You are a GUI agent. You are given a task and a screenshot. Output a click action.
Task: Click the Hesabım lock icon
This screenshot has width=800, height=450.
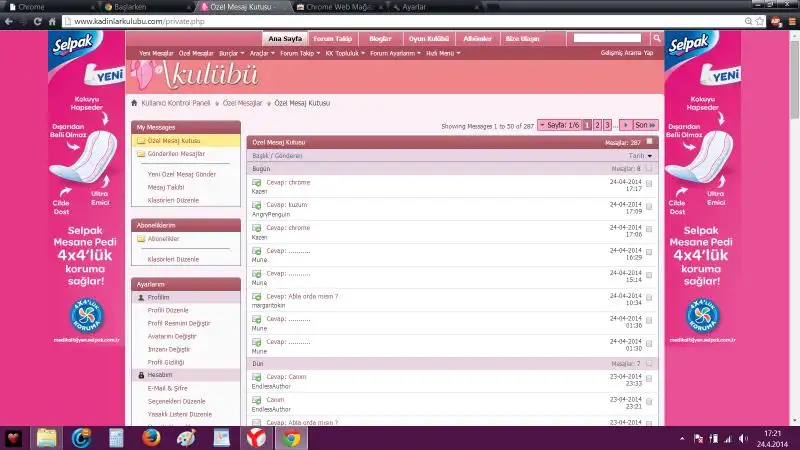[141, 374]
